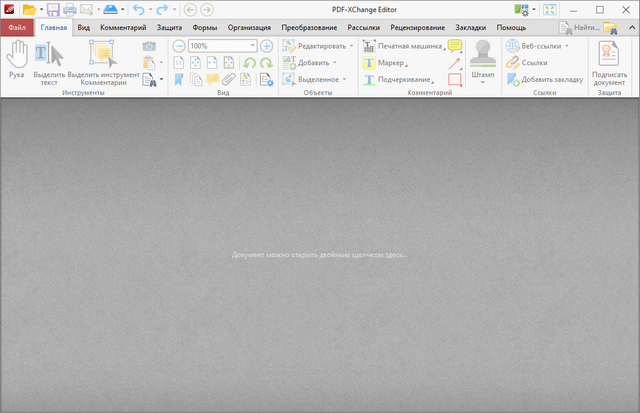
Task: Click the Snapshot camera icon
Action: pos(149,46)
